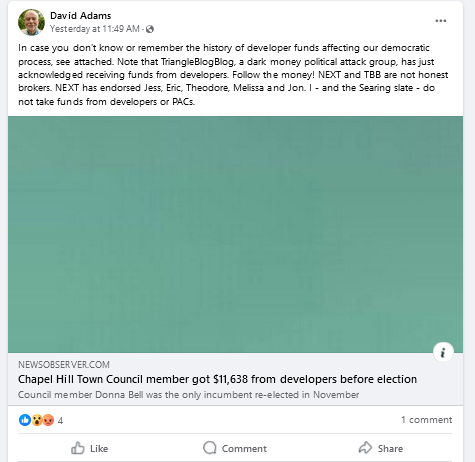Screen dimensions: 475x462
Task: Click the wow reaction emoji icon
Action: click(x=37, y=420)
